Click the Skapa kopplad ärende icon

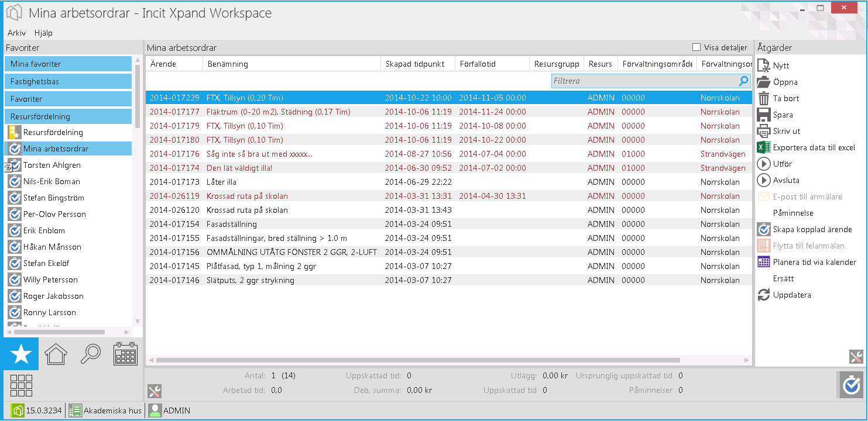pos(764,229)
